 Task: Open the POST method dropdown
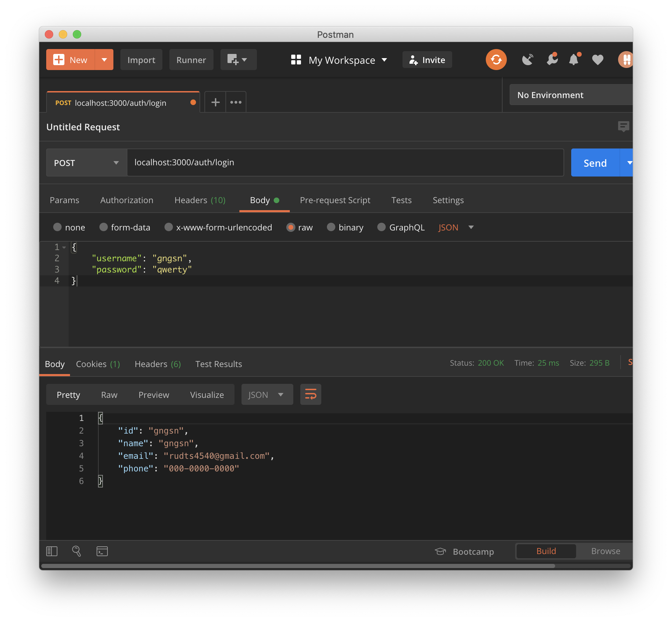click(86, 163)
